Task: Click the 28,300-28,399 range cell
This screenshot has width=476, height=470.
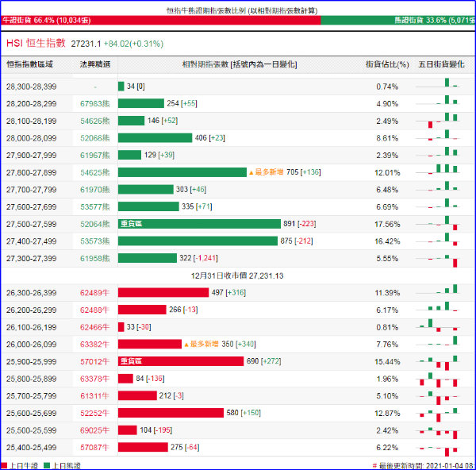Action: pyautogui.click(x=32, y=87)
